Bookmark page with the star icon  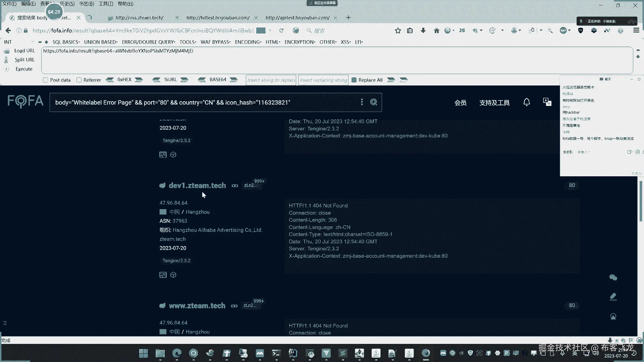(398, 31)
